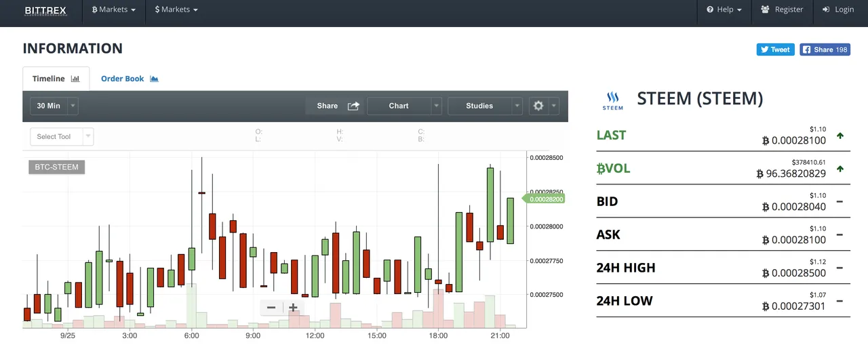The height and width of the screenshot is (347, 868).
Task: Open the 30 Min interval dropdown
Action: pyautogui.click(x=54, y=106)
